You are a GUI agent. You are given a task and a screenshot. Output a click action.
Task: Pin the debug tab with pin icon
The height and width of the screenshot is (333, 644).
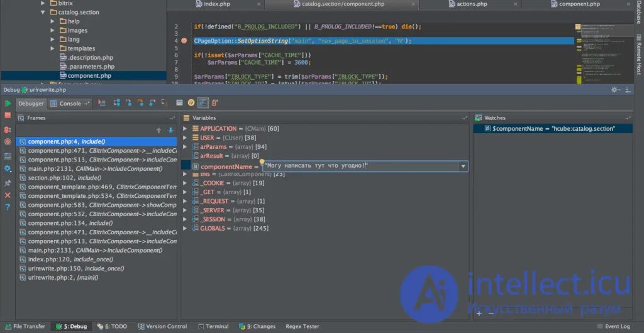(8, 183)
